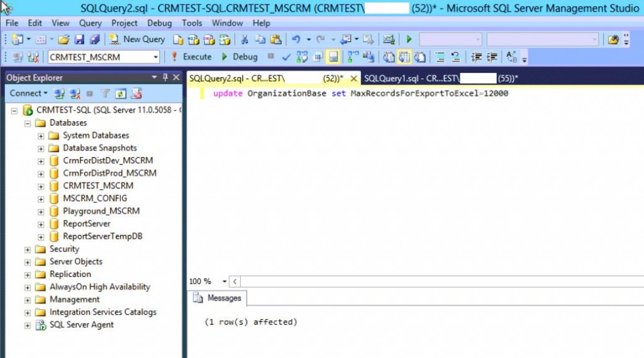This screenshot has height=358, width=644.
Task: Click the Paste clipboard icon
Action: (276, 40)
